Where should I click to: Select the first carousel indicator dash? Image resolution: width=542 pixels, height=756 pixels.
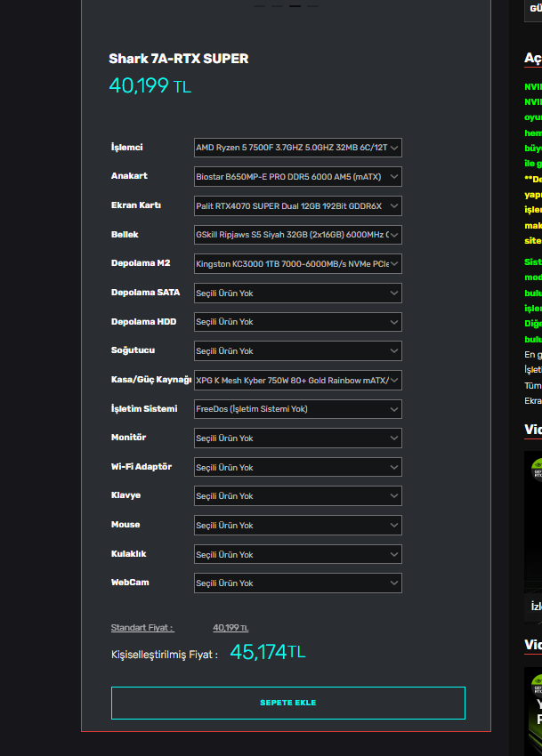tap(259, 6)
